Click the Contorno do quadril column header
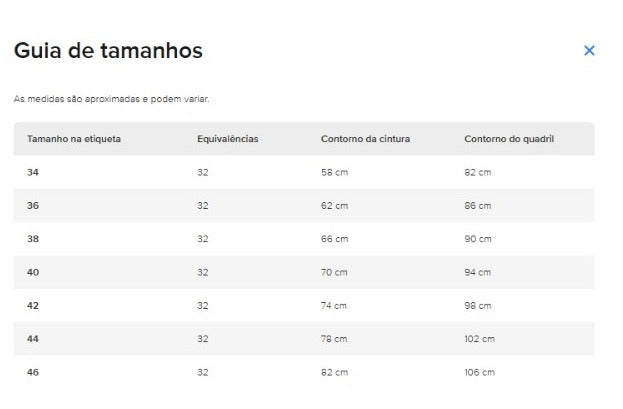Image resolution: width=623 pixels, height=409 pixels. click(x=509, y=139)
